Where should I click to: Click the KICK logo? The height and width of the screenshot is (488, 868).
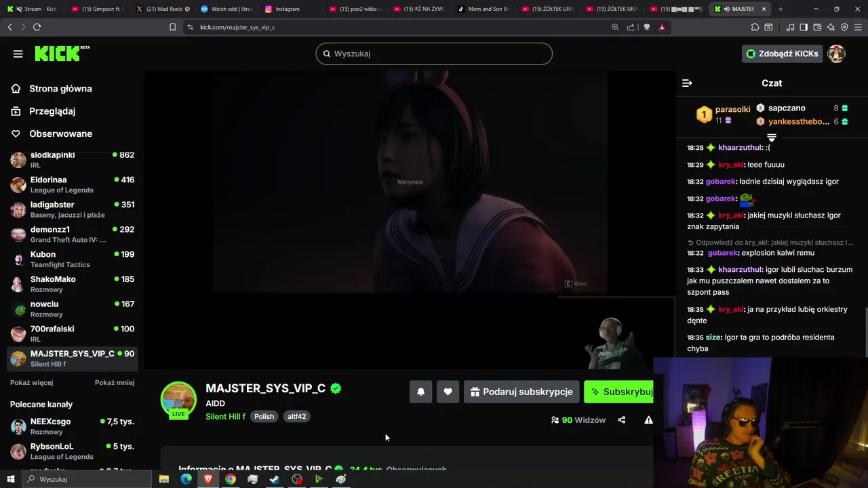62,54
